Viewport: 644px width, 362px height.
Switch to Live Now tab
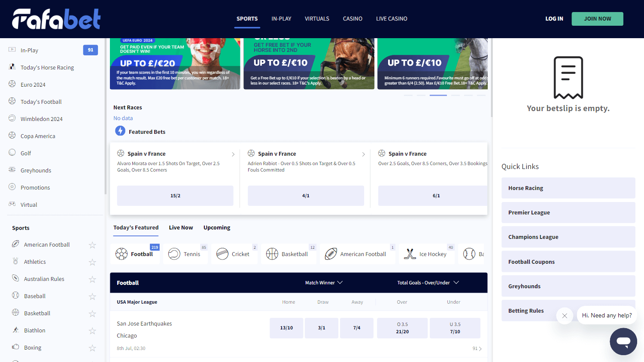coord(181,228)
